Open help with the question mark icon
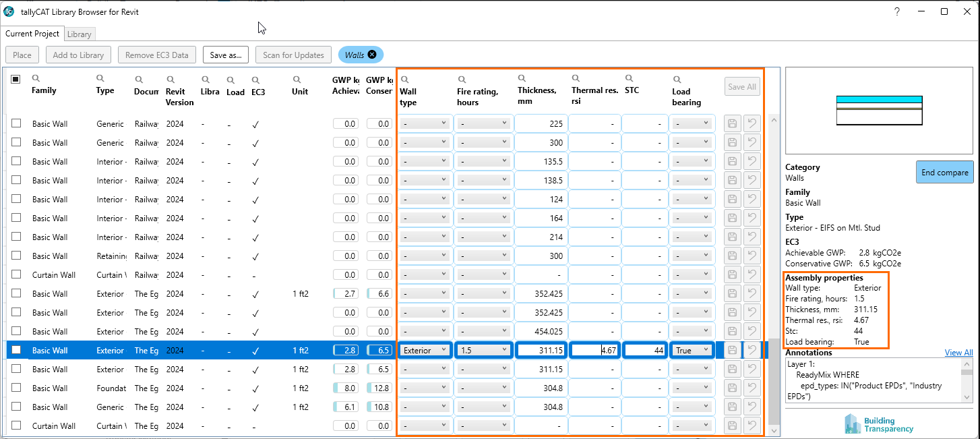980x439 pixels. tap(897, 11)
